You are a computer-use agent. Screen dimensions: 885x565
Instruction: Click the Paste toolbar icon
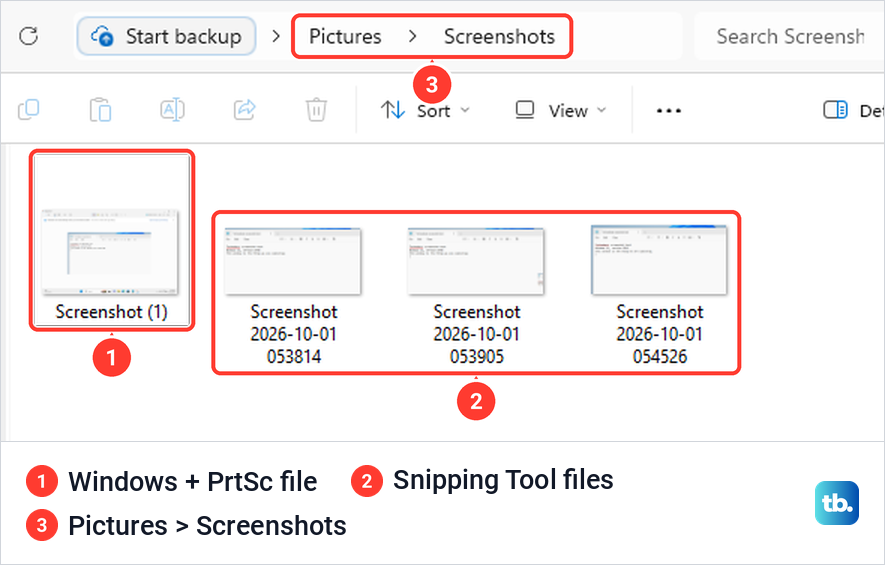(100, 110)
